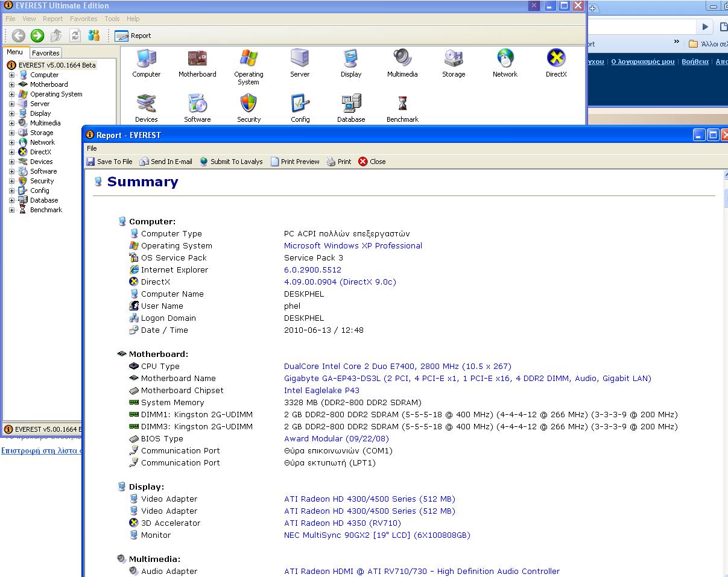Expand the Server tree node
This screenshot has width=728, height=577.
click(11, 104)
